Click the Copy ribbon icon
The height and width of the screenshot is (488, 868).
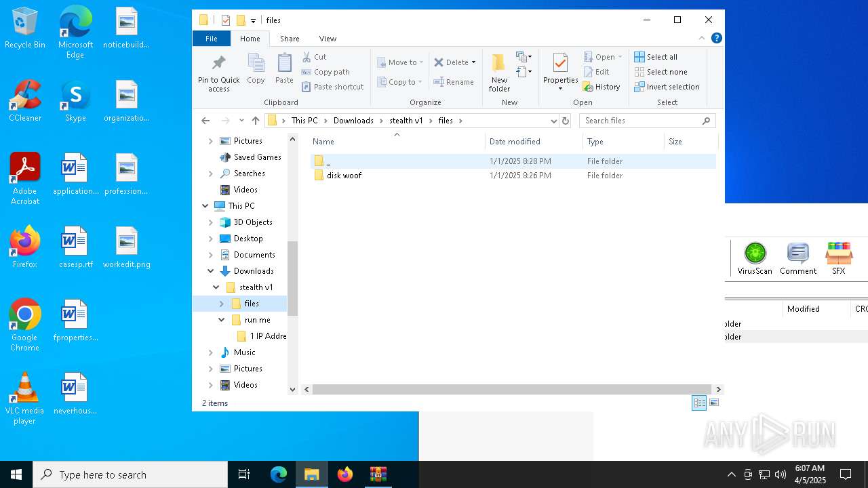pyautogui.click(x=256, y=68)
